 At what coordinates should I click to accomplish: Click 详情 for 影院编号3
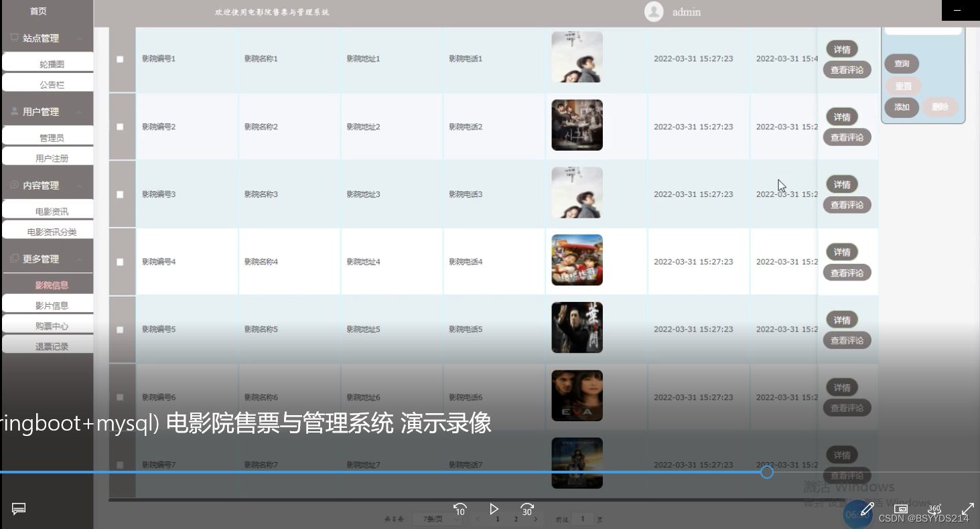point(842,185)
